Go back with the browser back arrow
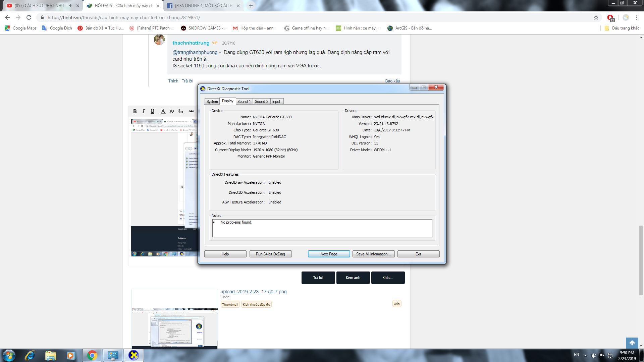Image resolution: width=644 pixels, height=362 pixels. pyautogui.click(x=7, y=17)
